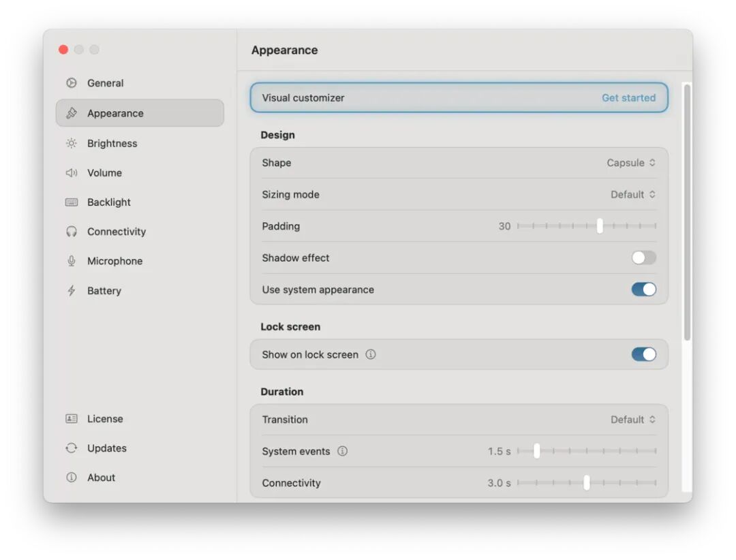Click the Microphone icon in sidebar
736x560 pixels.
click(x=72, y=261)
